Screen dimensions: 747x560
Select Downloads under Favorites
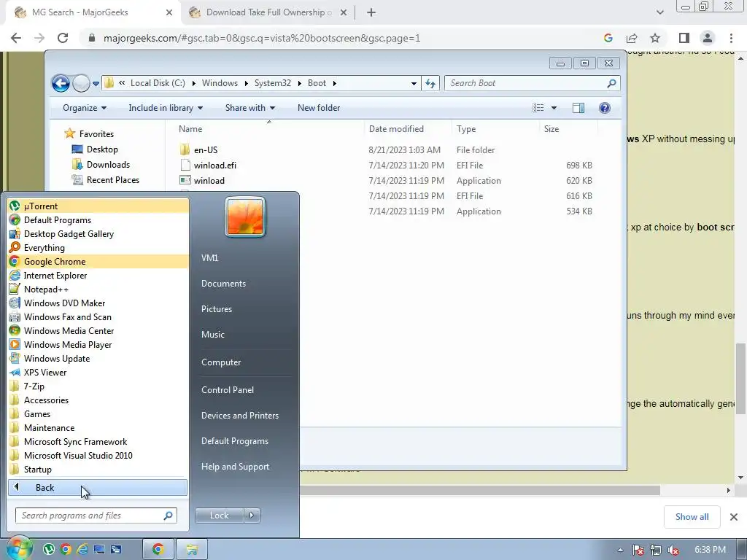tap(101, 165)
